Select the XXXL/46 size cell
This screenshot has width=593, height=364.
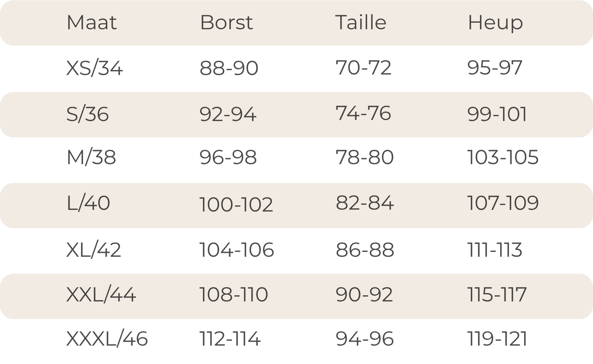[107, 339]
